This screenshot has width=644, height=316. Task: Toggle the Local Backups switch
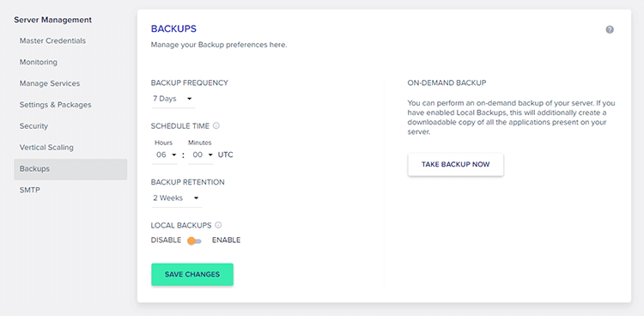(194, 240)
